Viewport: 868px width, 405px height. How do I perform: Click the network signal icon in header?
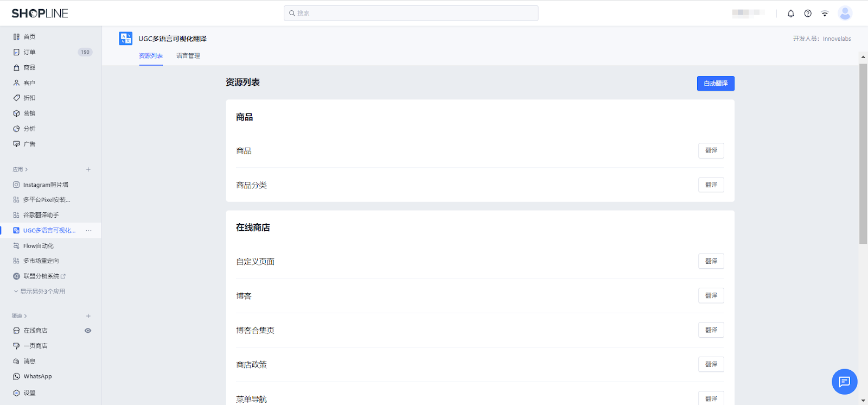(825, 14)
